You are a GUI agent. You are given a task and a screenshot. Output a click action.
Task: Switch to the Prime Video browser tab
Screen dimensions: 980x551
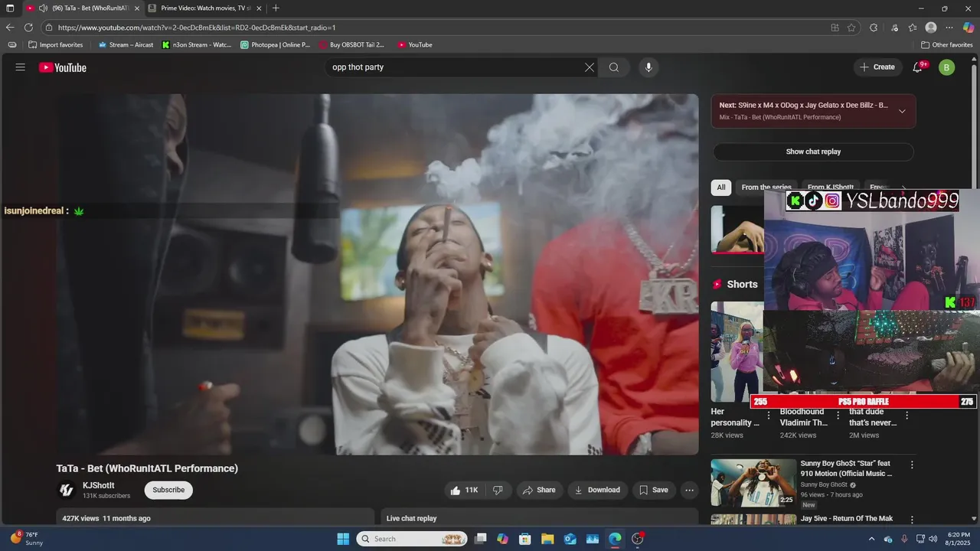click(x=205, y=8)
